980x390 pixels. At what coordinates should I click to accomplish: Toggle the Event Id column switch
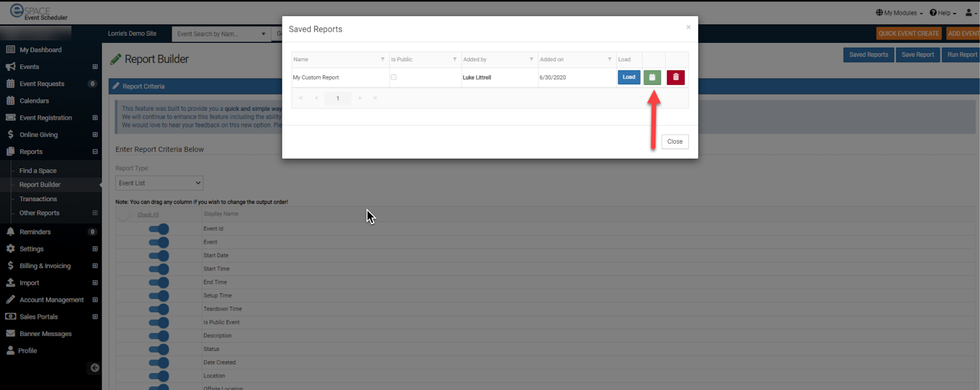click(x=159, y=229)
